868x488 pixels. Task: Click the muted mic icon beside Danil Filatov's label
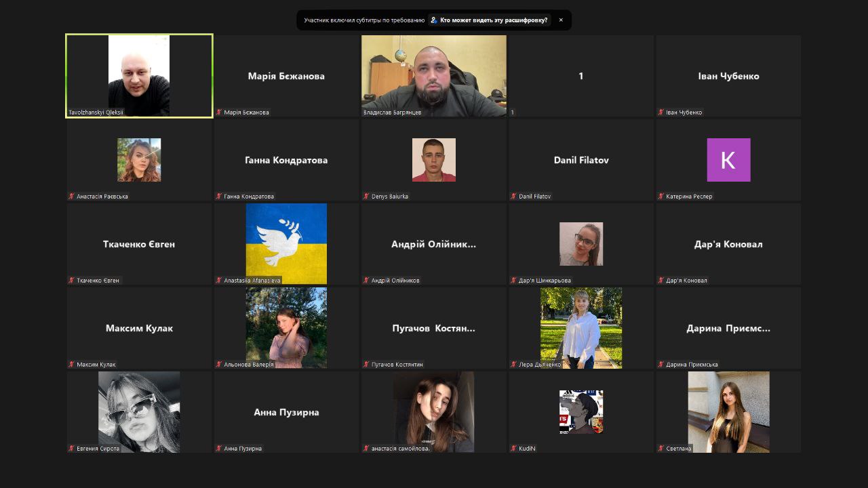click(514, 197)
